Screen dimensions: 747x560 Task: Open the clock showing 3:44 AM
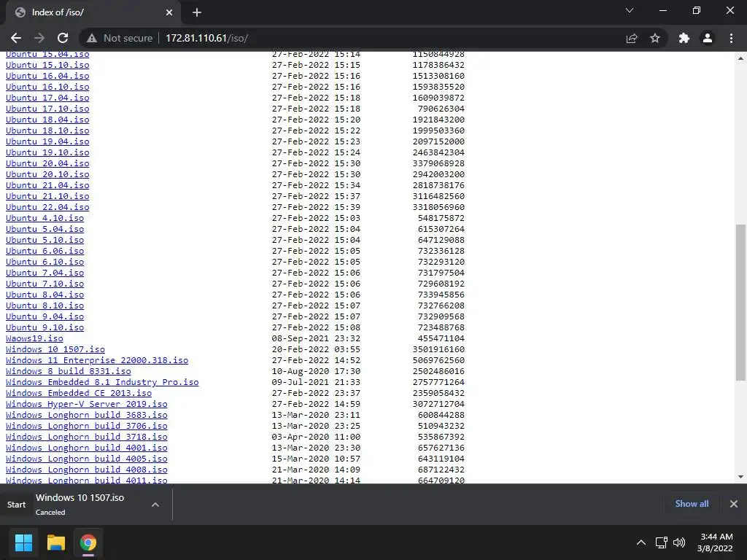coord(715,542)
